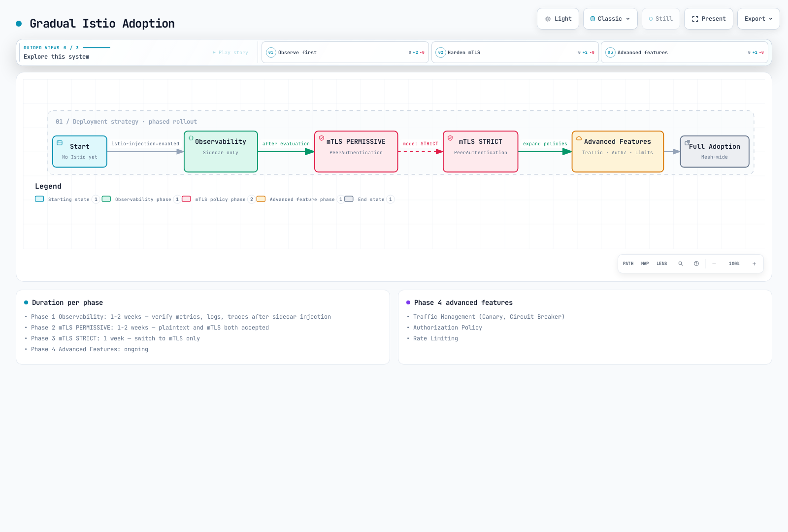Select the mTLS STRICT node title
This screenshot has height=532, width=788.
tap(481, 141)
